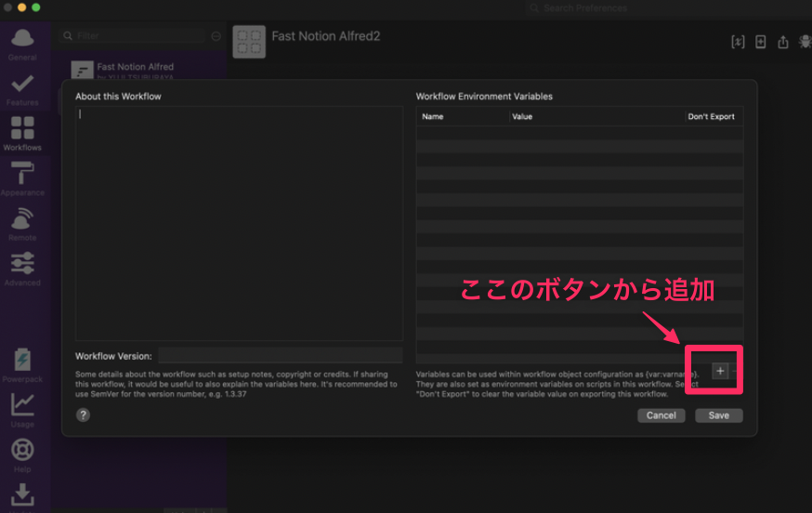Open the Appearance preferences tab
Screen dimensions: 812x513
click(22, 178)
